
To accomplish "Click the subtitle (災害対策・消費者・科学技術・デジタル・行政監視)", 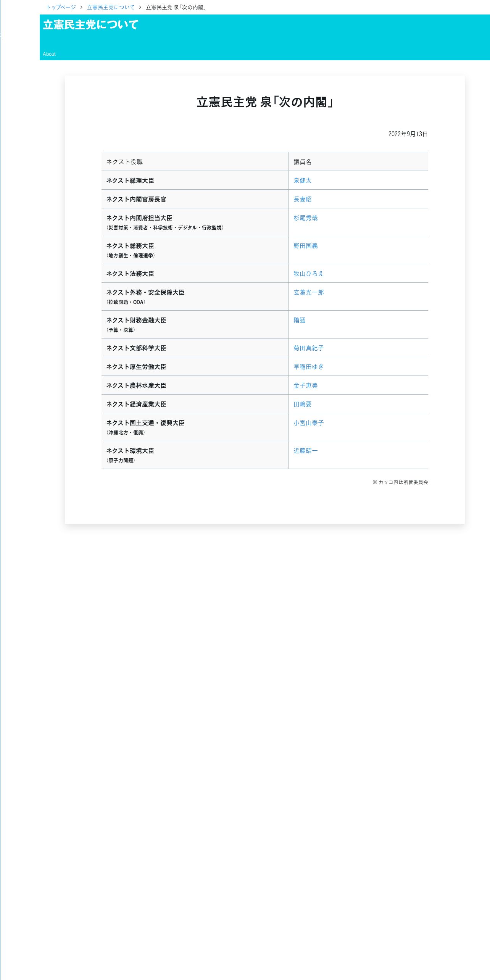I will pos(165,228).
